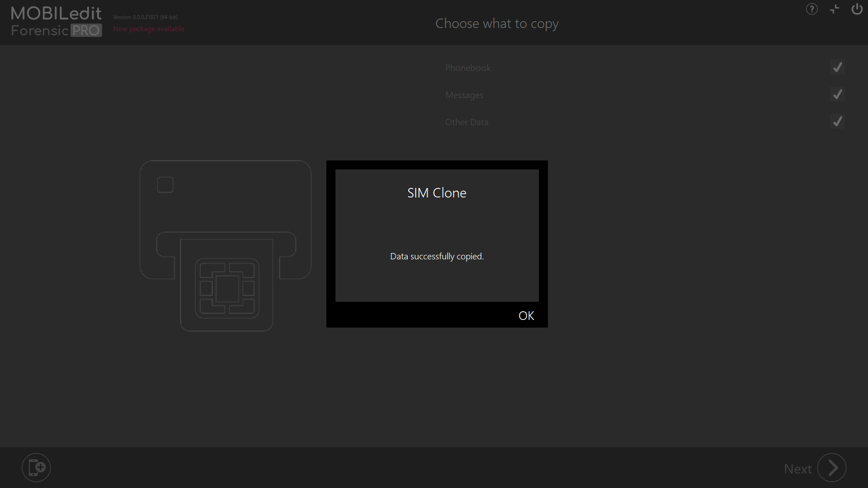Open the New package available link
The width and height of the screenshot is (868, 488).
click(149, 28)
